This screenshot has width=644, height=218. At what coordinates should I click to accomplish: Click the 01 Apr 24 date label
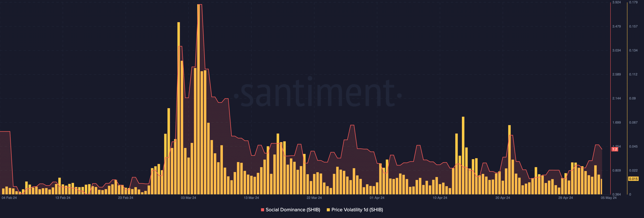pyautogui.click(x=377, y=198)
